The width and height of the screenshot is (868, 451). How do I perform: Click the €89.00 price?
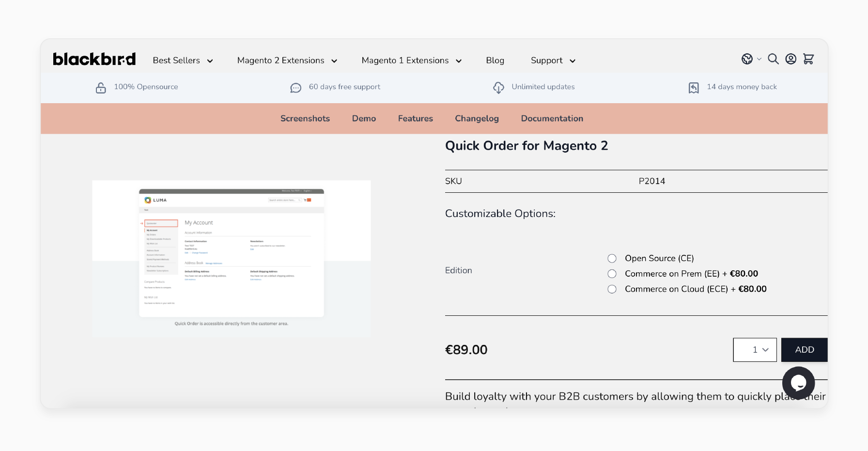coord(466,350)
